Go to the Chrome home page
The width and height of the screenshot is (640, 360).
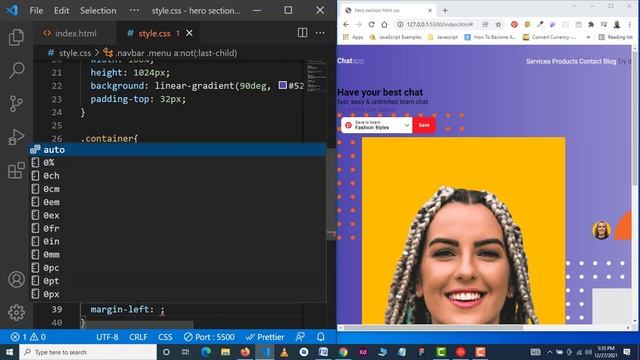pos(384,24)
